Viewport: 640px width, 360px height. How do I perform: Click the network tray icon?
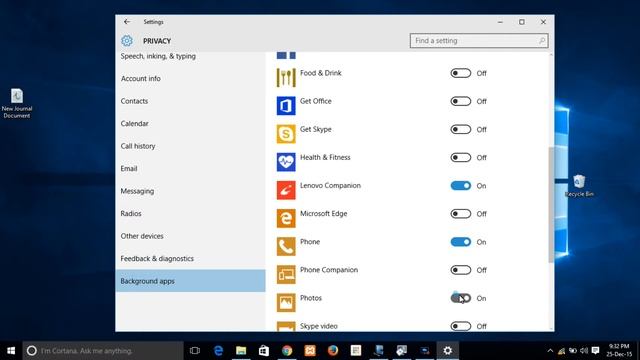[562, 351]
